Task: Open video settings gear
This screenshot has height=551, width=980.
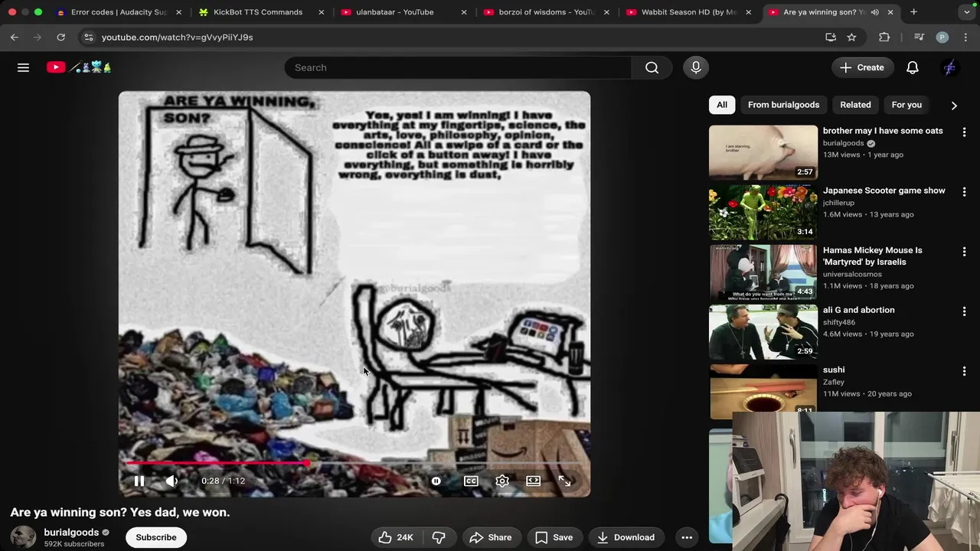Action: coord(502,481)
